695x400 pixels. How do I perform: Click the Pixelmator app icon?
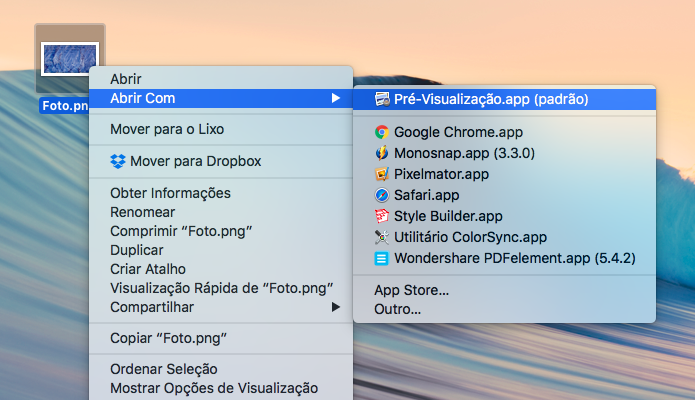[382, 174]
